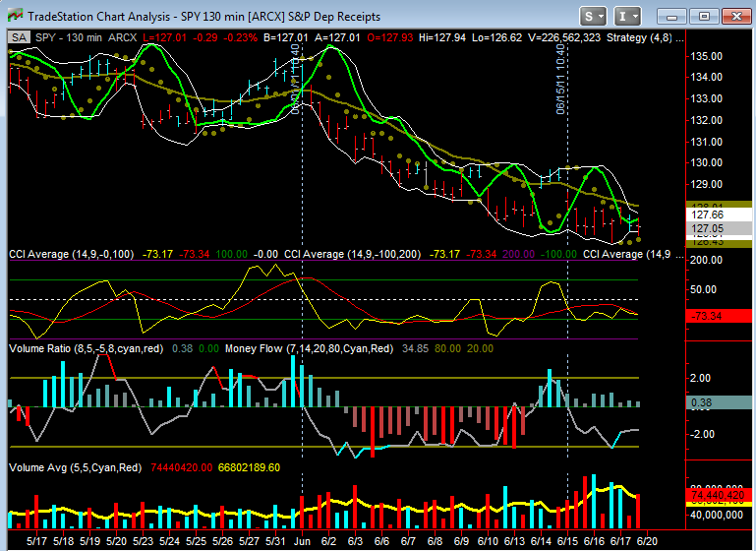Click the 74,440,420 volume axis marker
This screenshot has height=551, width=756.
pos(718,495)
